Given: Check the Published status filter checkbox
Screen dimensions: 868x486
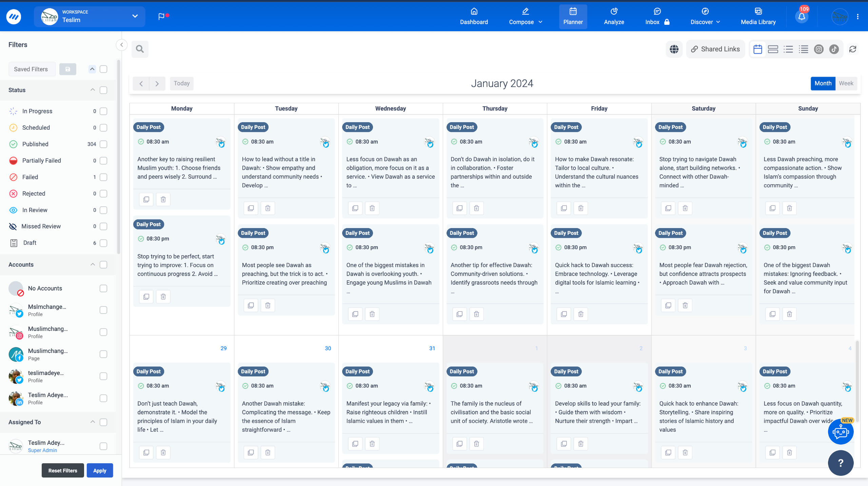Looking at the screenshot, I should [x=103, y=144].
